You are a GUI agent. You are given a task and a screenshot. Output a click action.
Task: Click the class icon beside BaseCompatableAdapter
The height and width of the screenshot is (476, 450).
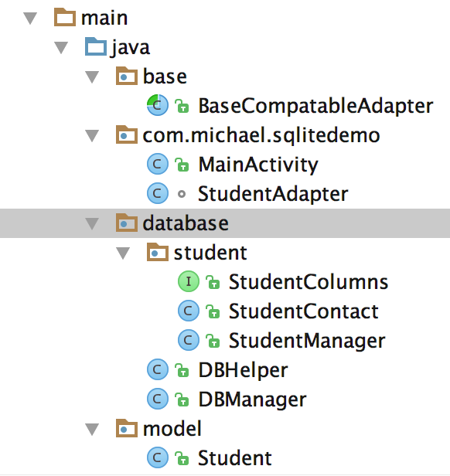click(158, 105)
